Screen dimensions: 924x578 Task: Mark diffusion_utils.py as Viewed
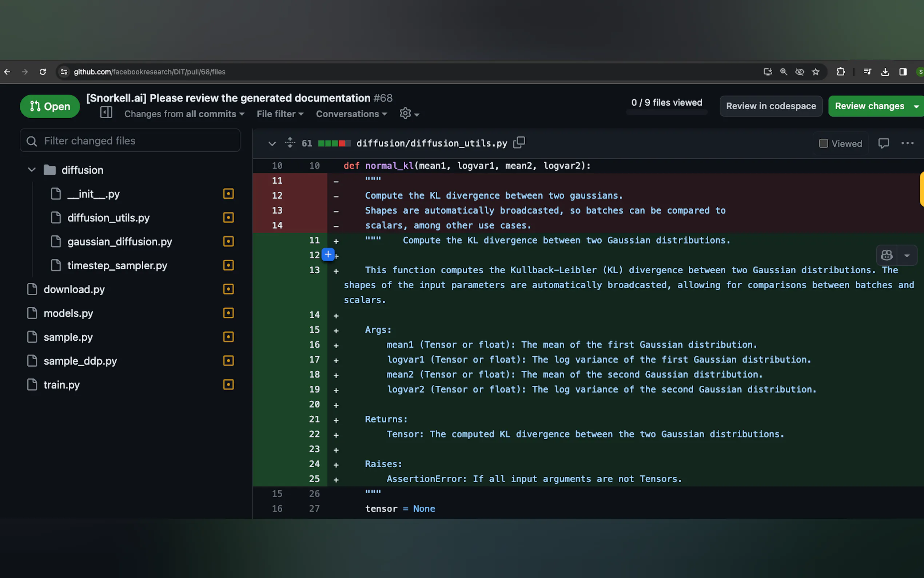pyautogui.click(x=824, y=143)
